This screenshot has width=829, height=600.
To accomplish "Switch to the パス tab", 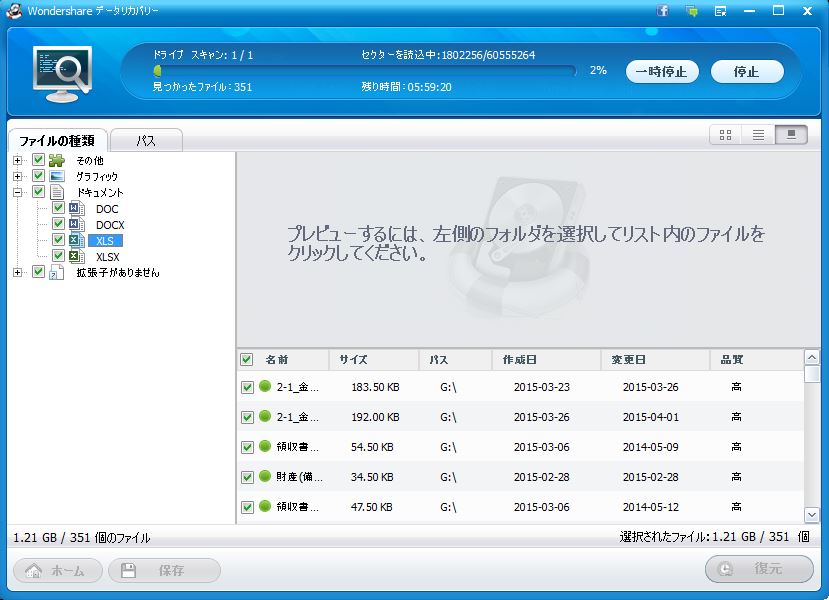I will coord(146,141).
